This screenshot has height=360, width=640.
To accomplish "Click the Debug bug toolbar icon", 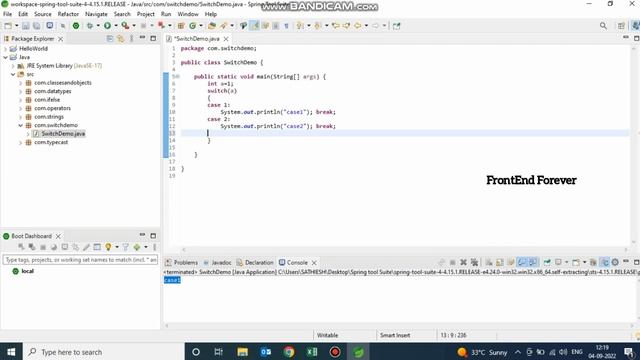I will (90, 26).
